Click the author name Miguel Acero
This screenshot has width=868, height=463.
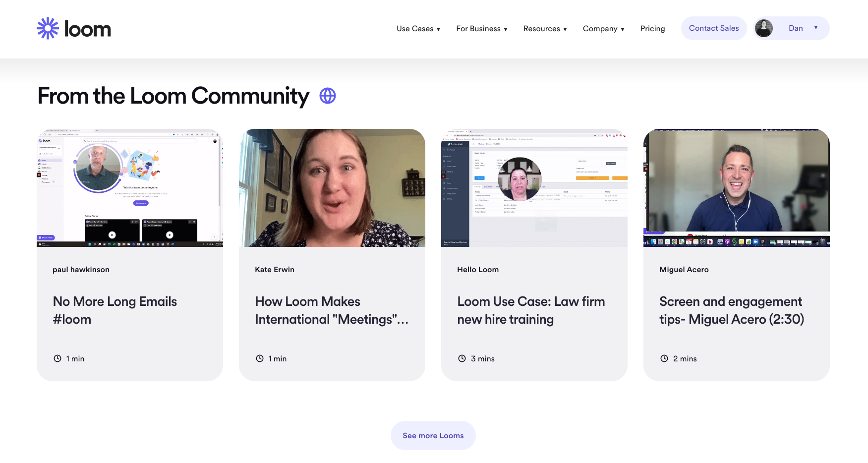coord(684,270)
